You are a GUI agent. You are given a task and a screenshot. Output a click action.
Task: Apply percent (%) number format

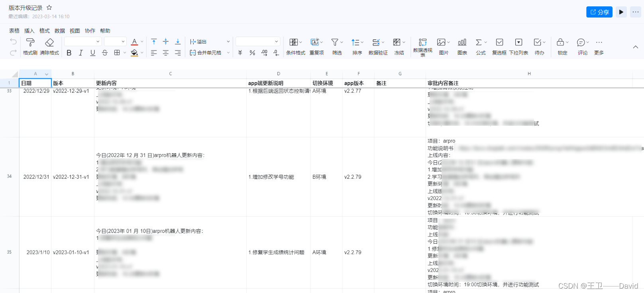[x=252, y=53]
